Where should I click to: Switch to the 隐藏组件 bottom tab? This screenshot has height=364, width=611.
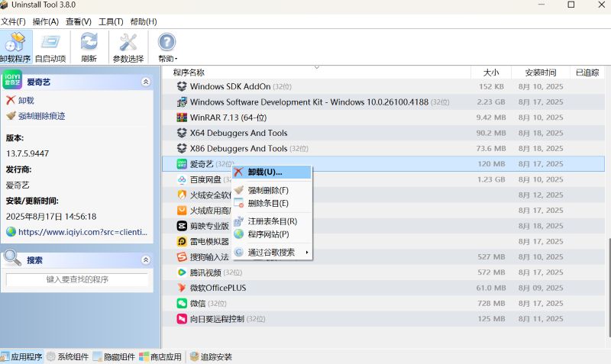click(x=114, y=356)
